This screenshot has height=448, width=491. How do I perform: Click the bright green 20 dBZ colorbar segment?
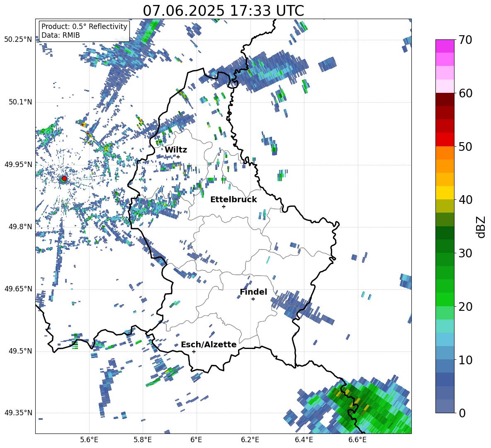coord(445,299)
